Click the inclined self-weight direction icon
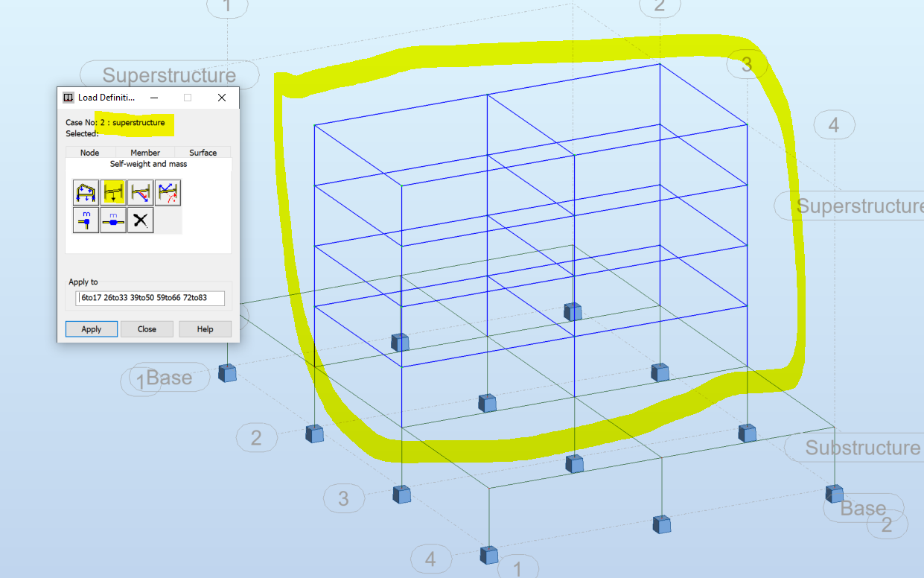924x578 pixels. click(140, 192)
